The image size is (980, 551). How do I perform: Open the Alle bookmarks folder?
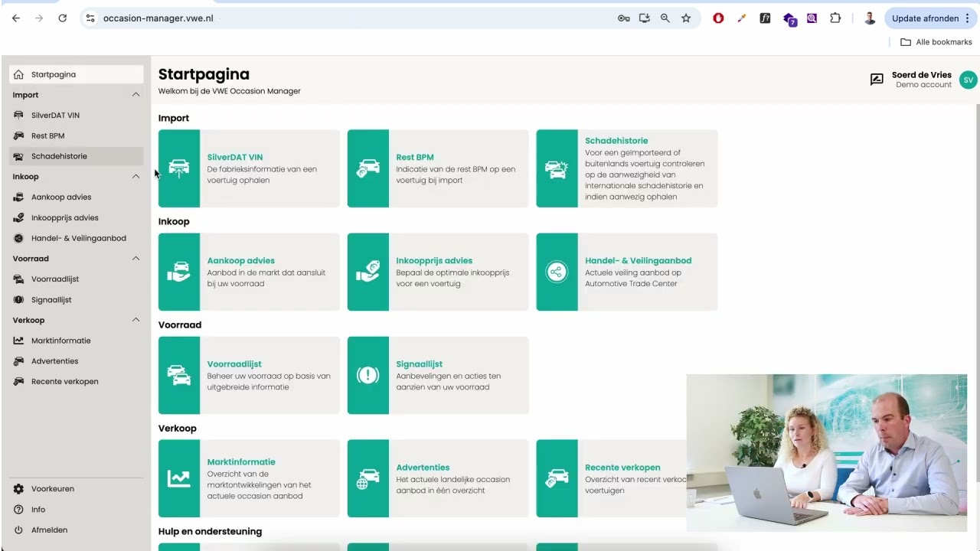(936, 42)
